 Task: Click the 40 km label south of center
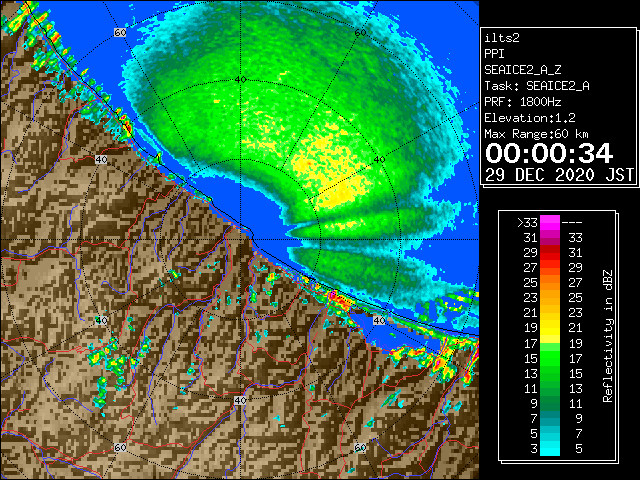240,400
